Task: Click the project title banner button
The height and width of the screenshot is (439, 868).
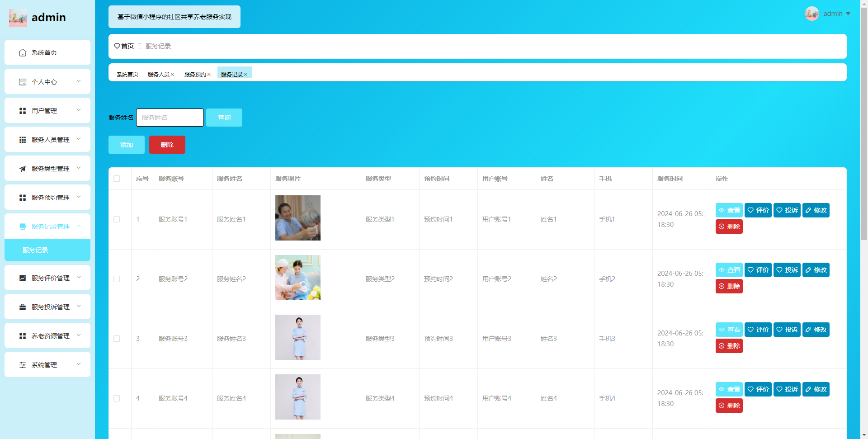Action: [175, 17]
